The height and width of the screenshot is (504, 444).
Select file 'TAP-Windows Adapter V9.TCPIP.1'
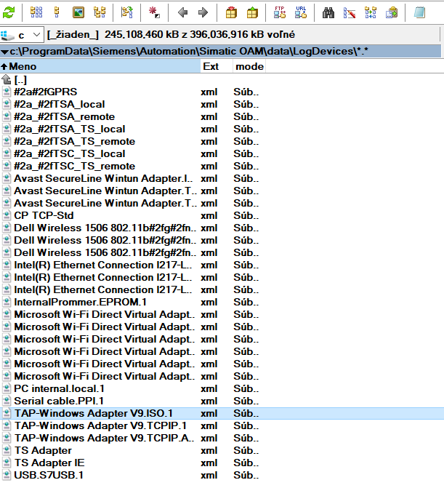pyautogui.click(x=100, y=425)
